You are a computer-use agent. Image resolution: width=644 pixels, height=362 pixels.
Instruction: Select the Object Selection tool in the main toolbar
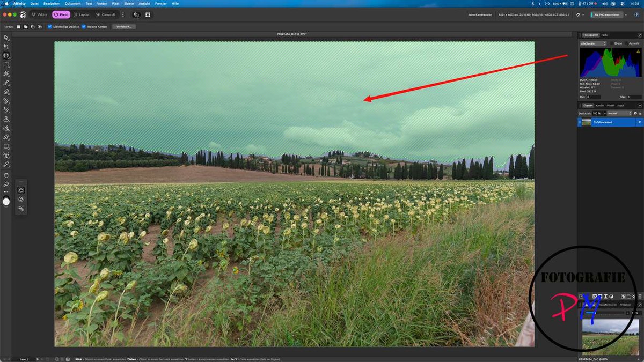[x=6, y=56]
